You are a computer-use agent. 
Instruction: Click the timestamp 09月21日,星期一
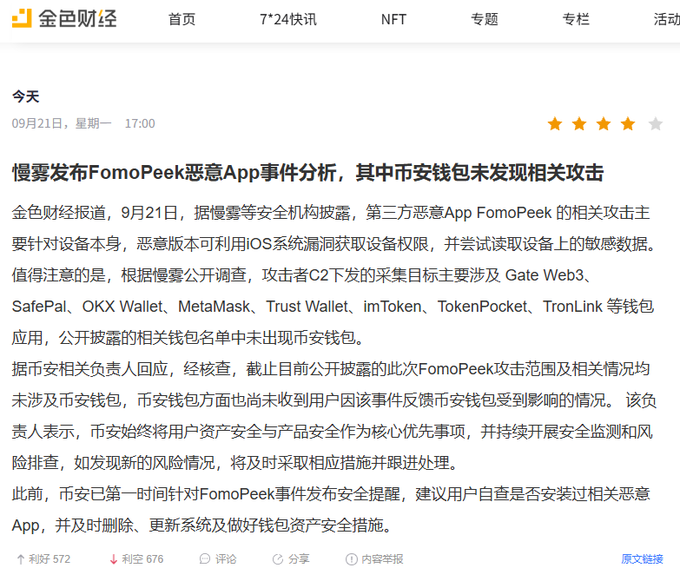pos(62,124)
